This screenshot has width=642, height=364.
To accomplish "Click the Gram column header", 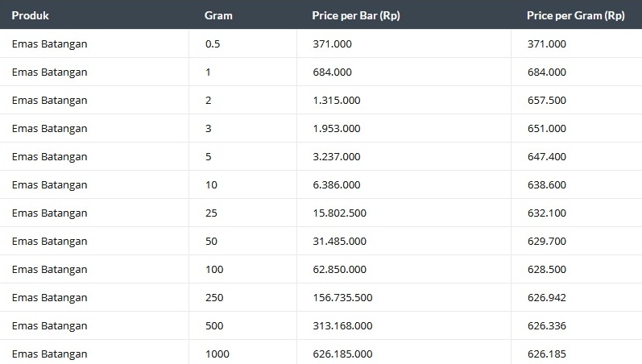I will coord(218,15).
